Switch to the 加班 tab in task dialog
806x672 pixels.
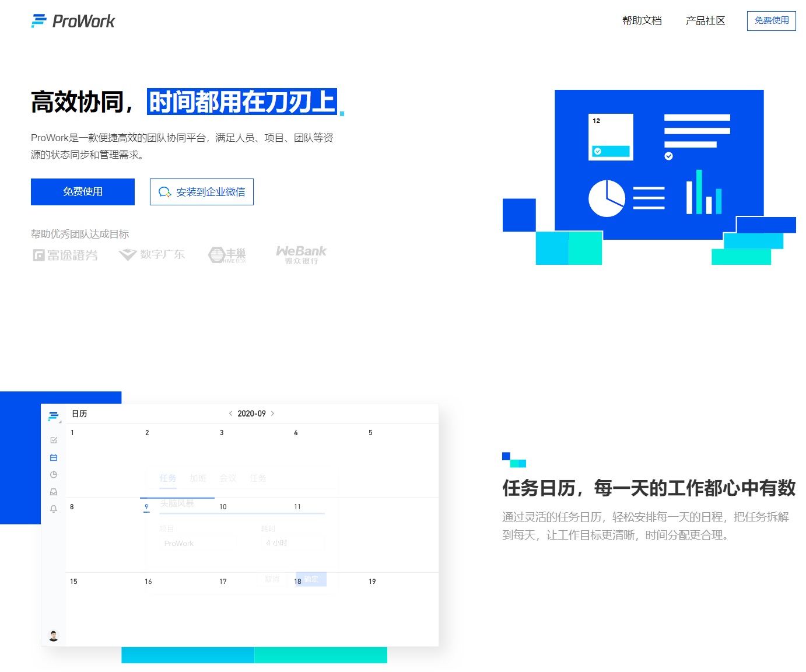[x=198, y=478]
